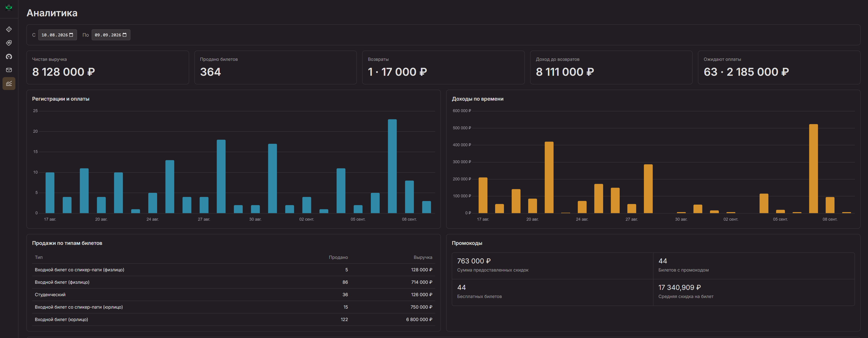
Task: Open the dashboard gauge icon
Action: coord(9,57)
